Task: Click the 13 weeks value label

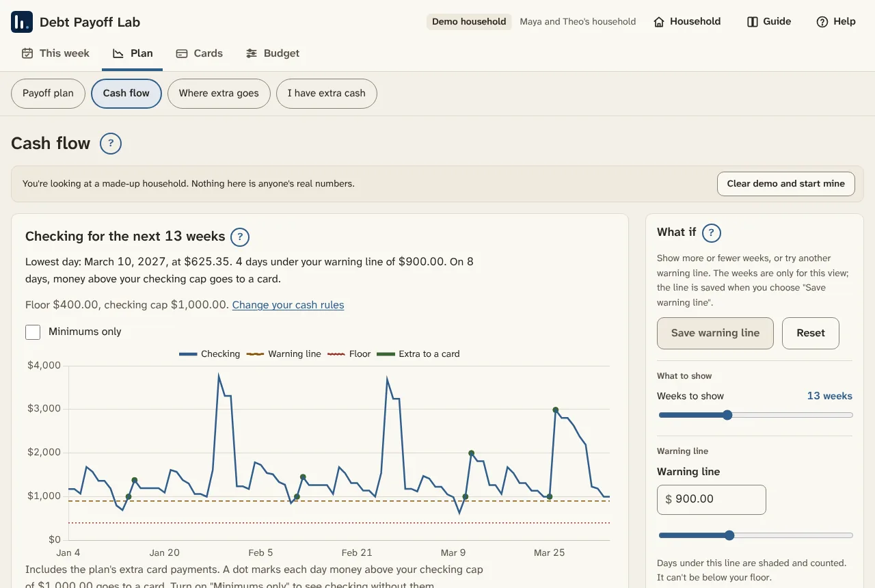Action: pos(830,396)
